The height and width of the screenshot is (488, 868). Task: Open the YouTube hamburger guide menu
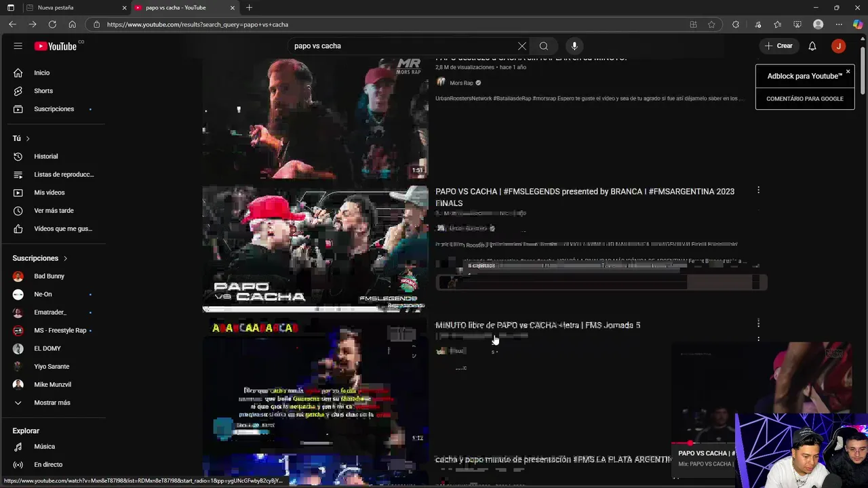tap(18, 46)
